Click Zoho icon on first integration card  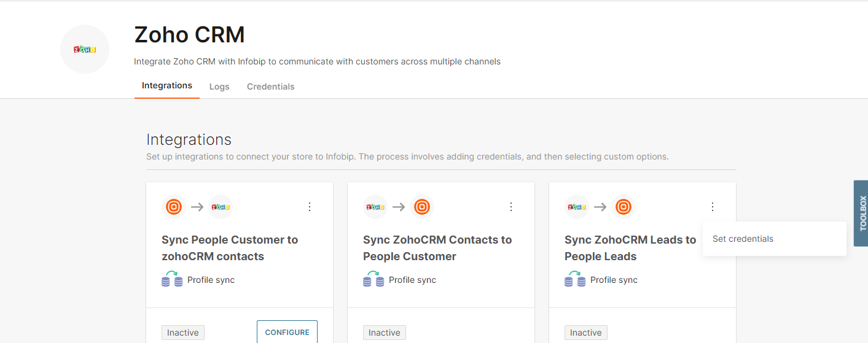220,207
